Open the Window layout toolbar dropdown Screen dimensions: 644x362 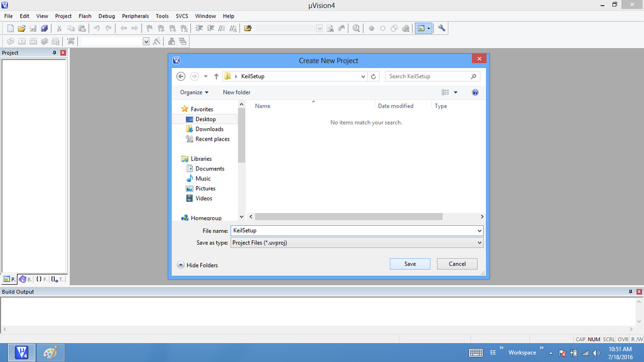(x=429, y=28)
